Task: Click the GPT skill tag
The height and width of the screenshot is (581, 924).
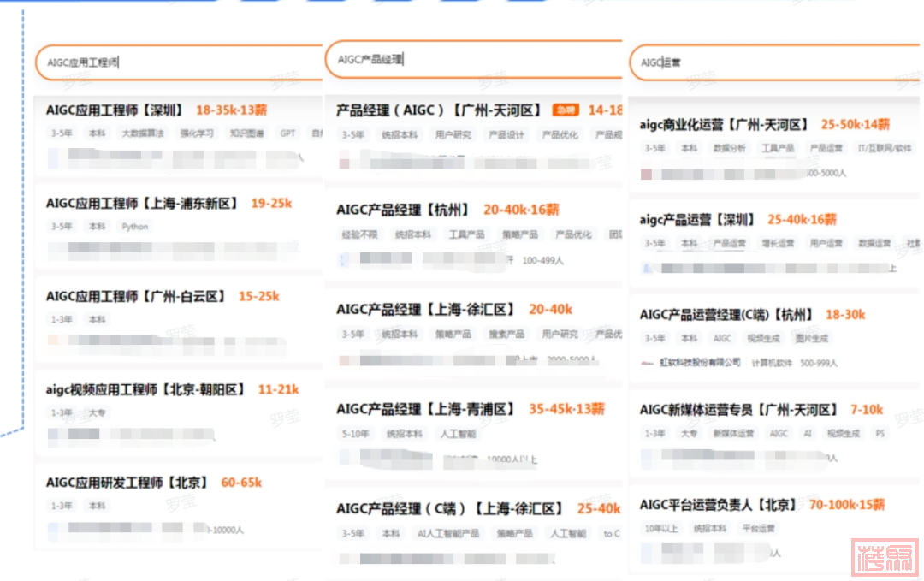Action: (x=287, y=133)
